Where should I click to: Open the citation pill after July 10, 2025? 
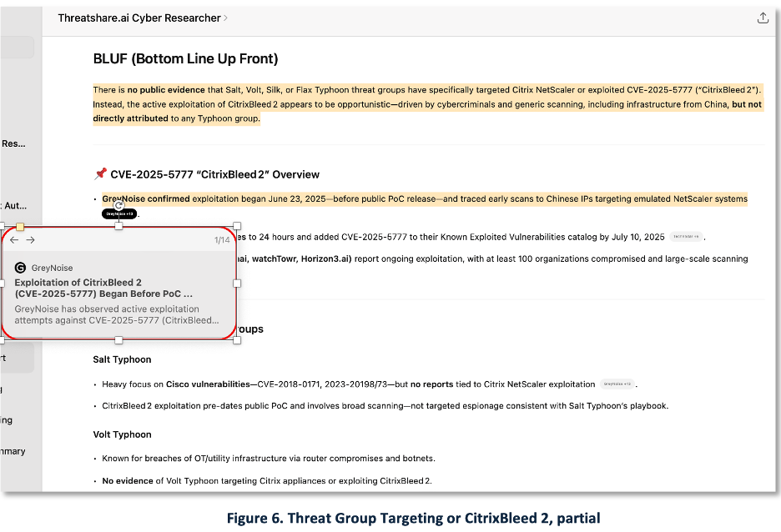tap(686, 237)
